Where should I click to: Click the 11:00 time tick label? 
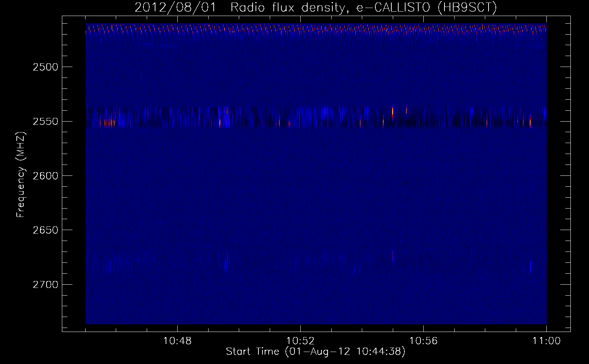point(546,341)
